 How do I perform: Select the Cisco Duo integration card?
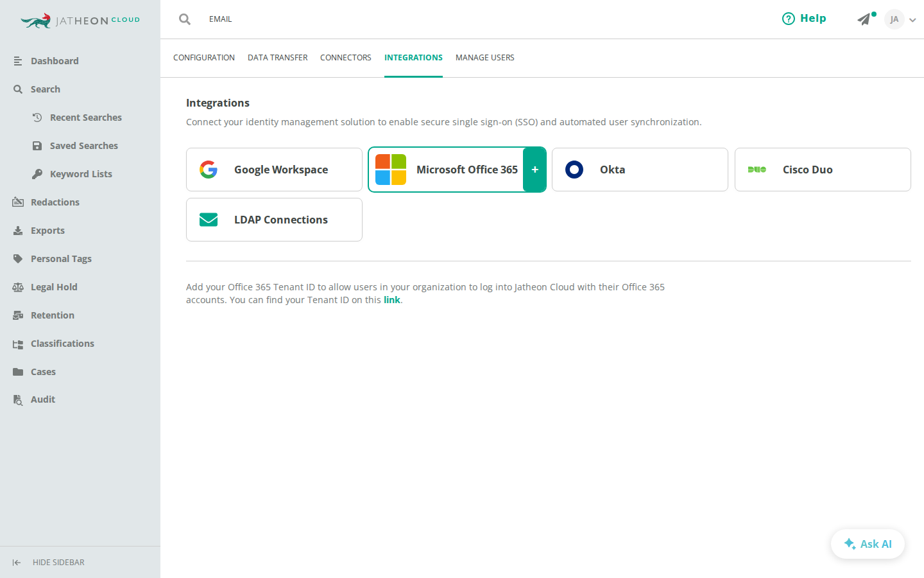point(823,170)
